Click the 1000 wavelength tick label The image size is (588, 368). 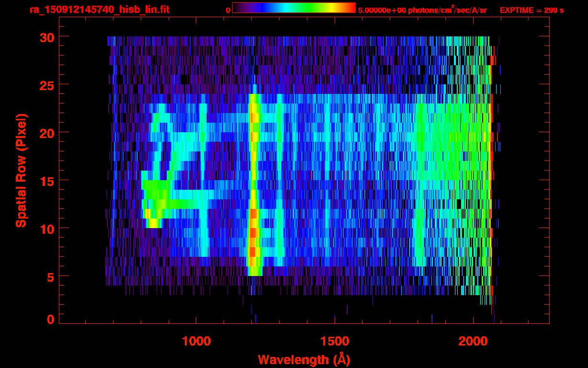click(196, 341)
